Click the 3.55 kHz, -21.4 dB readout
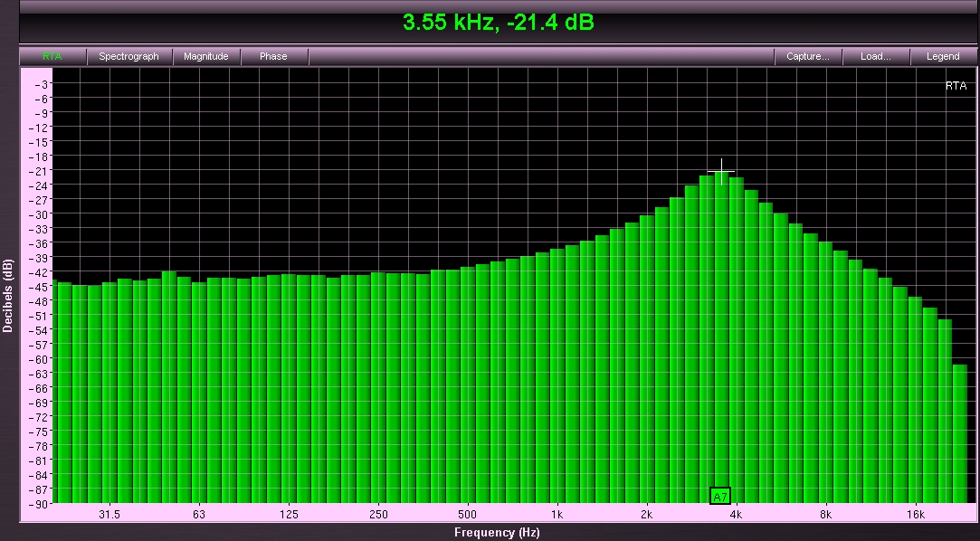The height and width of the screenshot is (541, 980). coord(498,23)
